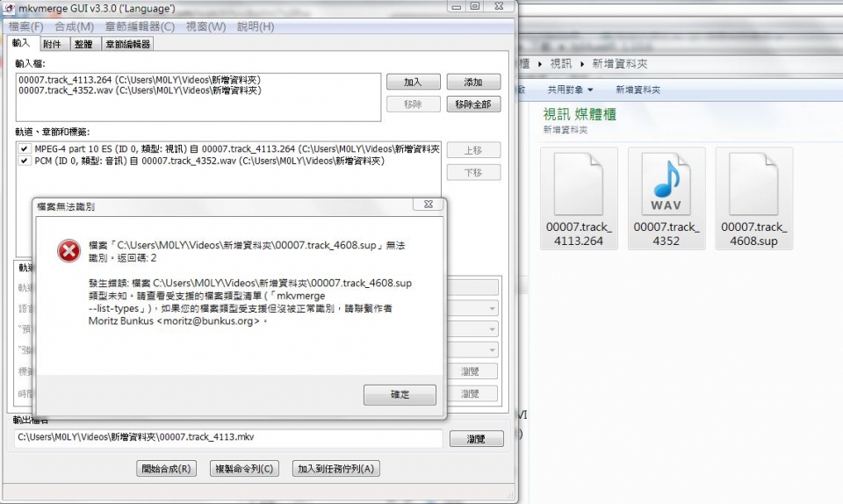Click the 加入到任務佇列(A) button
The image size is (843, 504).
tap(336, 469)
